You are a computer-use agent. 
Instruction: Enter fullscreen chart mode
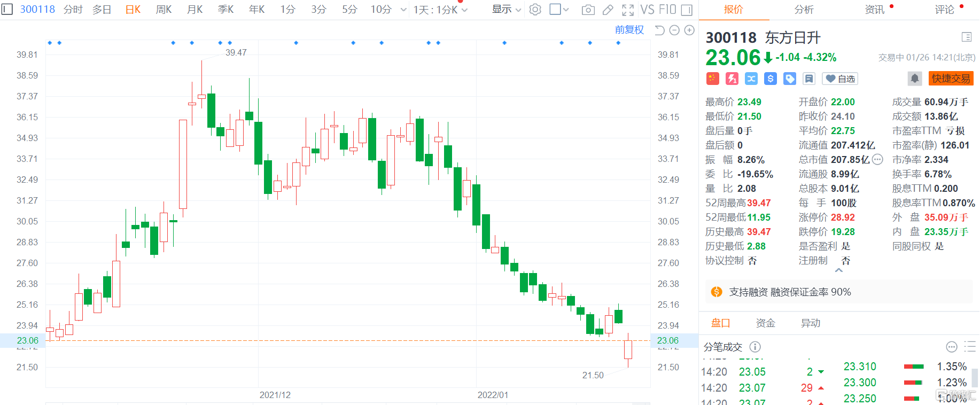coord(628,10)
